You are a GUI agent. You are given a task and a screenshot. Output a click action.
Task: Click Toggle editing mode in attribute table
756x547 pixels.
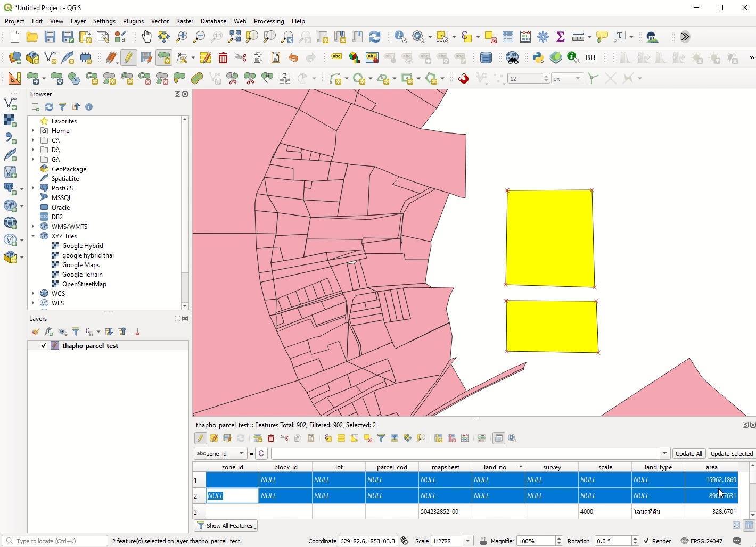(x=201, y=438)
